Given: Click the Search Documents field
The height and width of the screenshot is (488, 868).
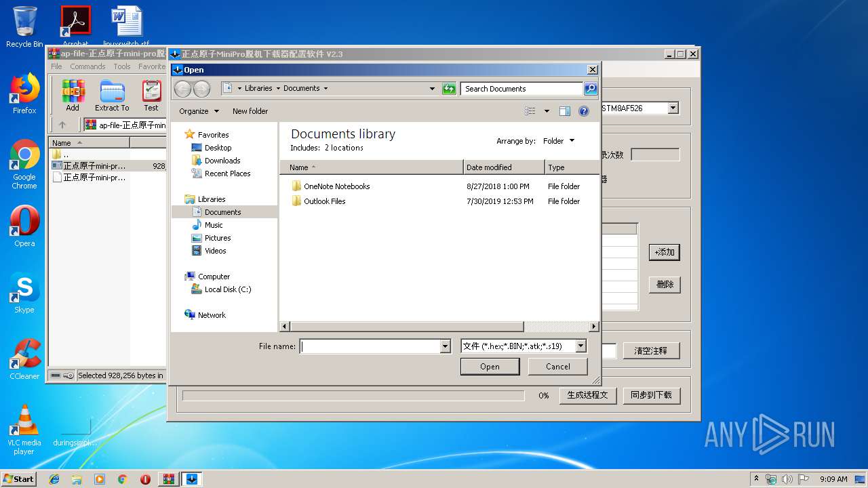Looking at the screenshot, I should (x=521, y=89).
